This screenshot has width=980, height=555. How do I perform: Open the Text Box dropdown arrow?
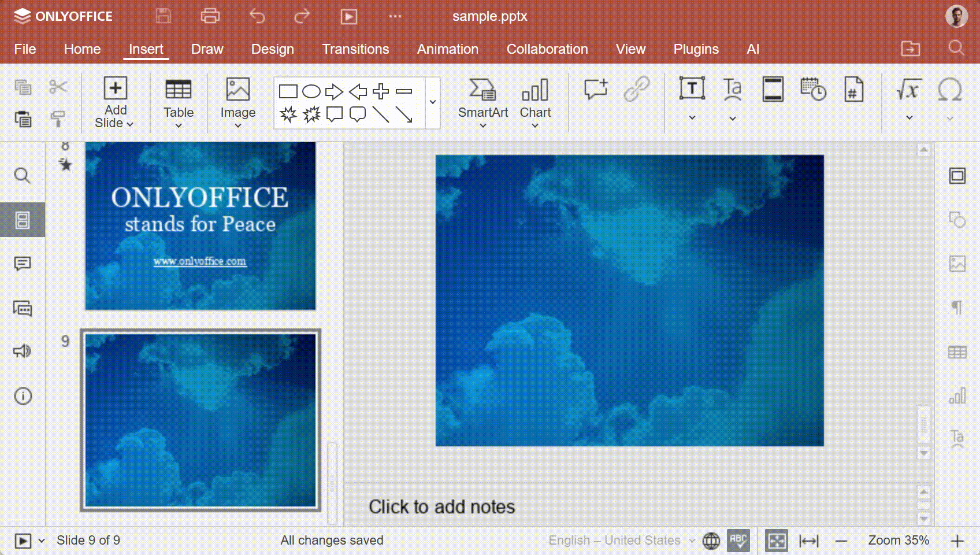point(692,118)
